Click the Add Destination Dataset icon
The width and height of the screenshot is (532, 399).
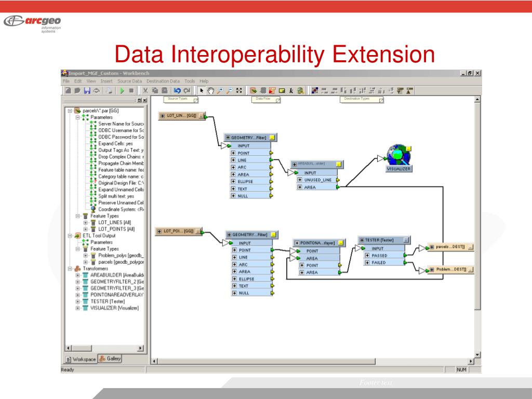[x=262, y=90]
